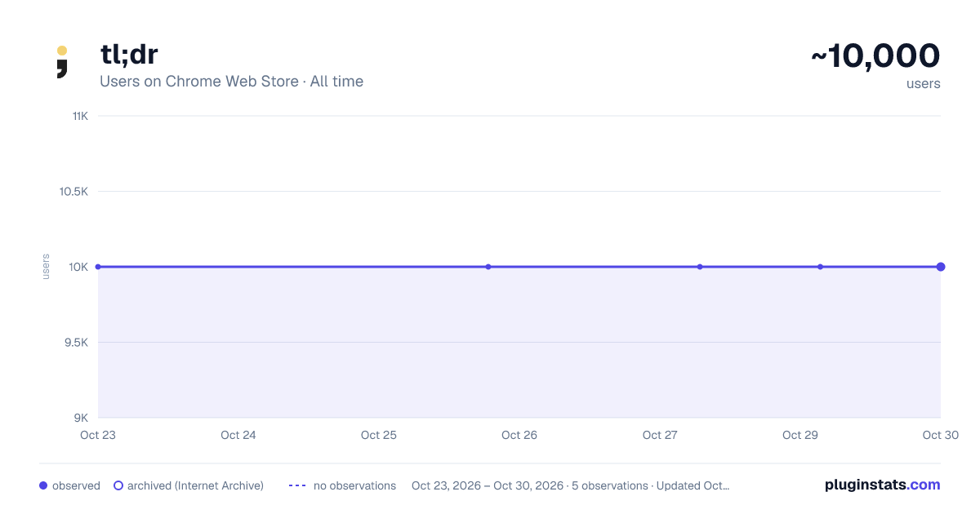This screenshot has height=514, width=980.
Task: Click the Oct 26 x-axis label
Action: click(519, 435)
